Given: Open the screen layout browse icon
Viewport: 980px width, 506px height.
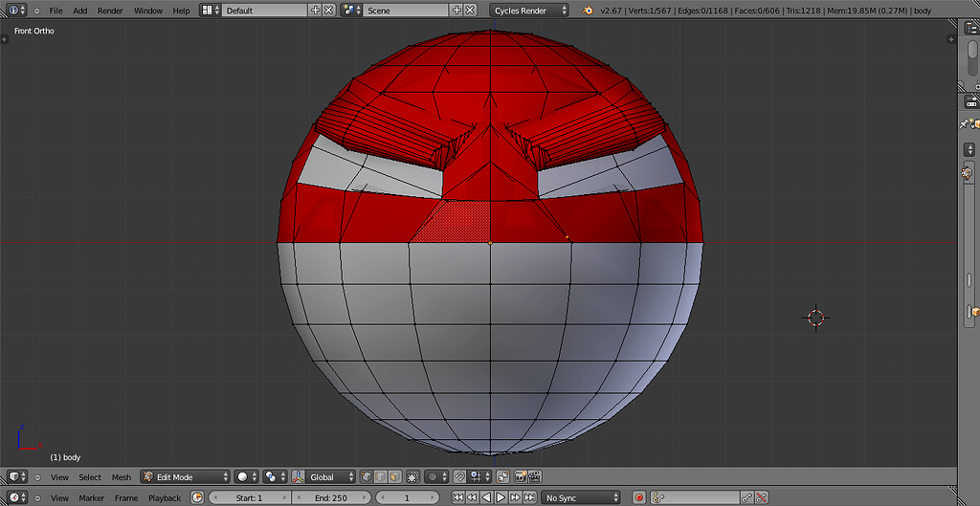Looking at the screenshot, I should click(211, 10).
